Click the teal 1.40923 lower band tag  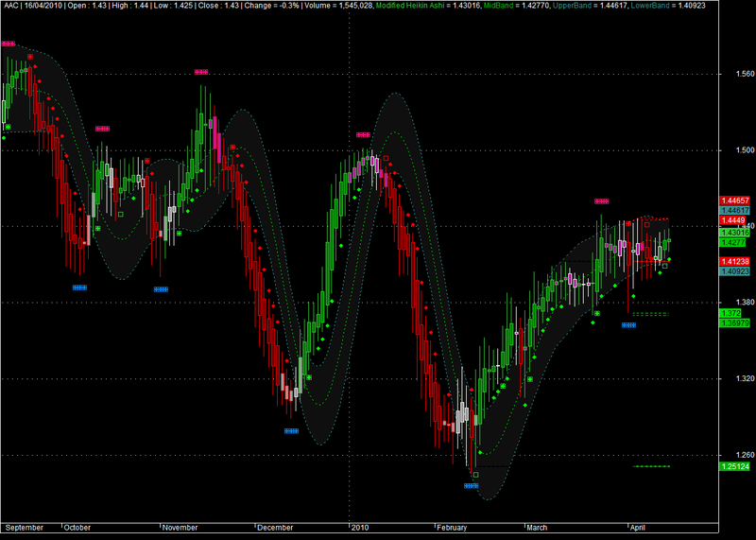735,271
